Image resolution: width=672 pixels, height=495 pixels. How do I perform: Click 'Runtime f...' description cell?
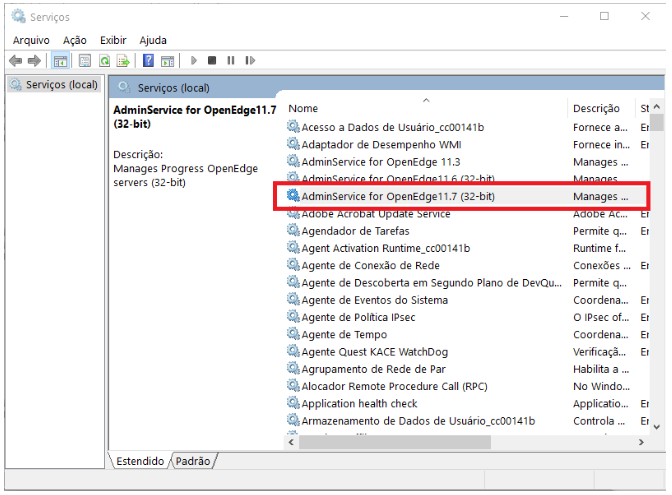[599, 249]
